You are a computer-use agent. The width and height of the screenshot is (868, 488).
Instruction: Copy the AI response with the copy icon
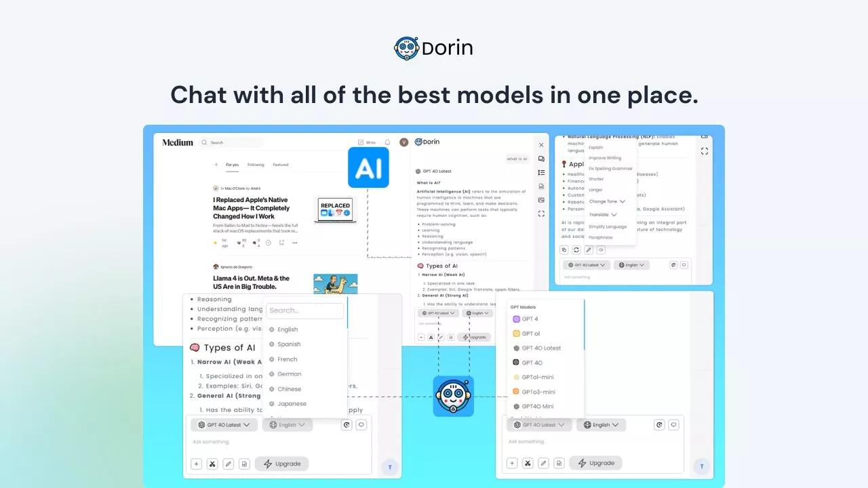tap(564, 249)
